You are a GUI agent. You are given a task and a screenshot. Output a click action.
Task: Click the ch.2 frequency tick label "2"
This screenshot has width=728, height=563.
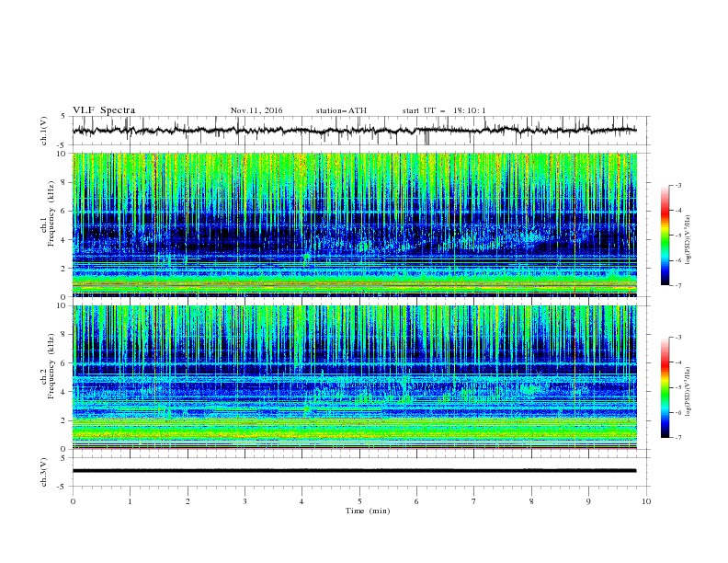[x=64, y=420]
